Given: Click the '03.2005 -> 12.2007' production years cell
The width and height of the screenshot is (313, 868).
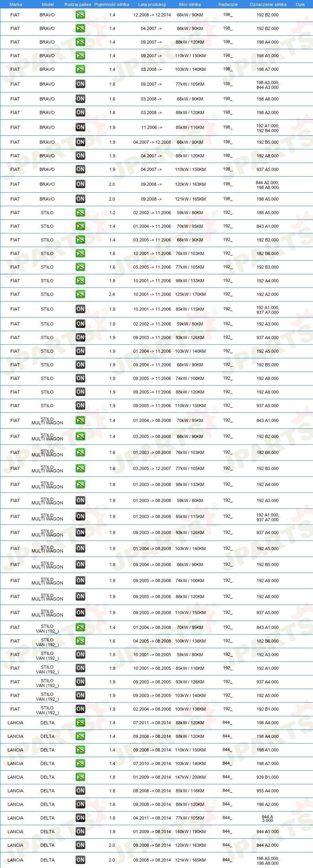Looking at the screenshot, I should pos(152,468).
